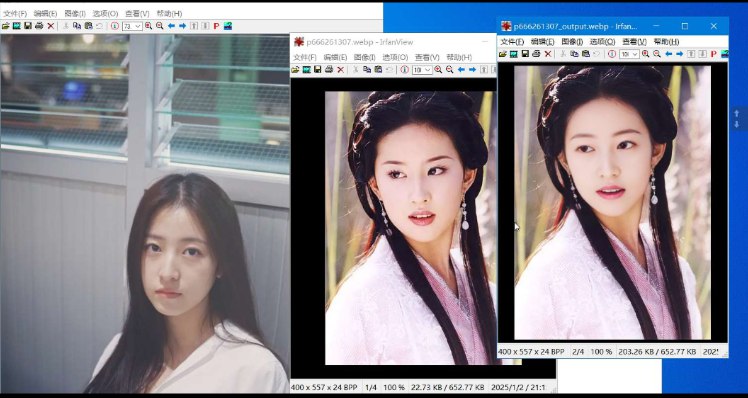
Task: Open file icon in output.webp window
Action: pyautogui.click(x=503, y=54)
